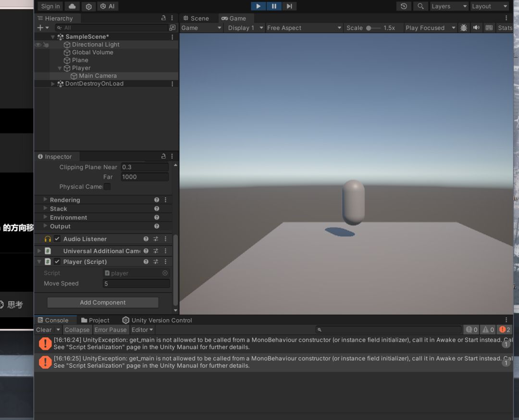Click the Add Component button
This screenshot has height=420, width=519.
tap(103, 303)
